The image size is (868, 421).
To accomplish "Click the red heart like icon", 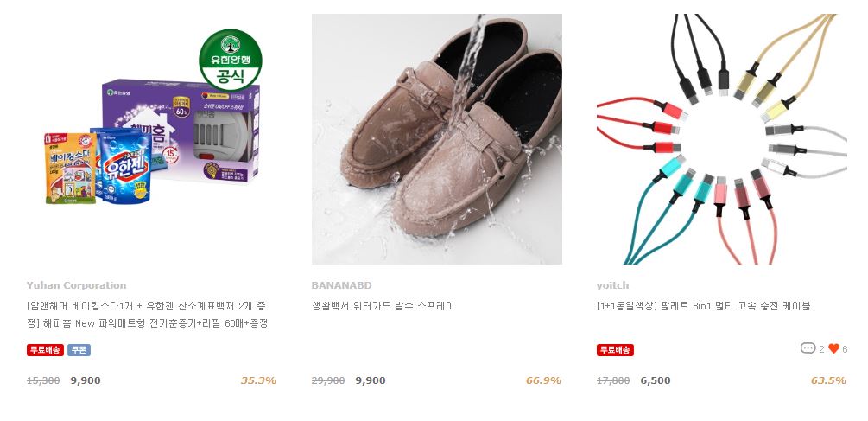I will pyautogui.click(x=833, y=348).
